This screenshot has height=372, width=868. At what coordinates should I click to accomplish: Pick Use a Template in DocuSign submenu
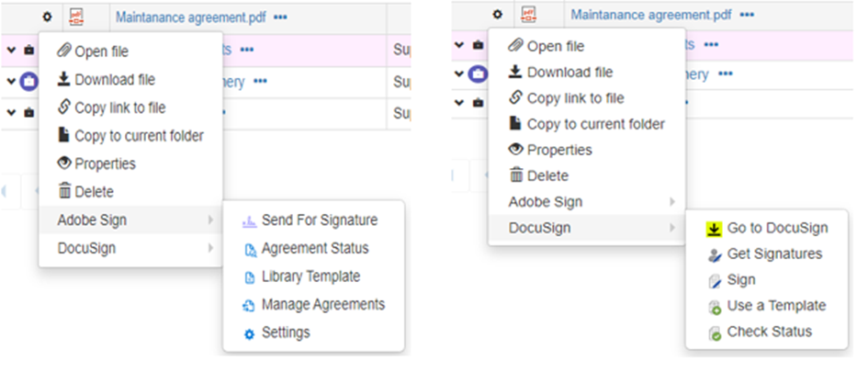pyautogui.click(x=767, y=306)
